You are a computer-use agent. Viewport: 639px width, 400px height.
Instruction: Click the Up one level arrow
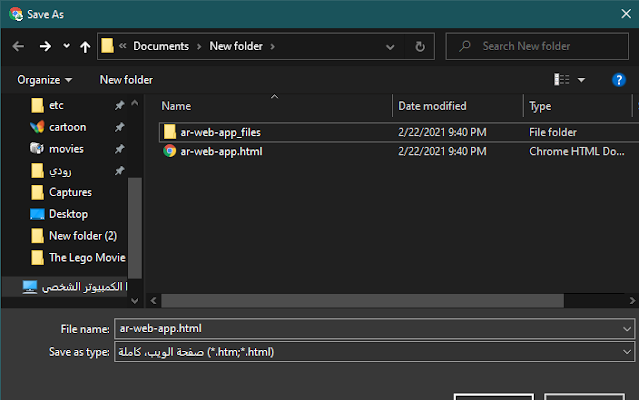point(85,46)
